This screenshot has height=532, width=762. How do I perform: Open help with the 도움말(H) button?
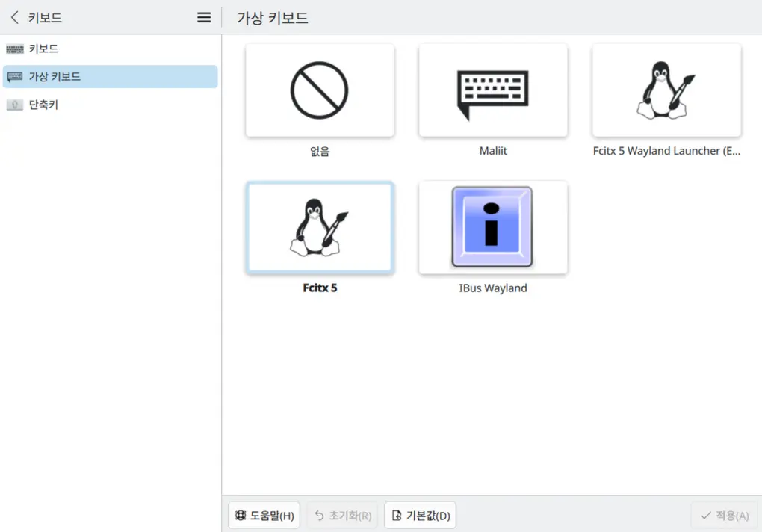tap(264, 515)
